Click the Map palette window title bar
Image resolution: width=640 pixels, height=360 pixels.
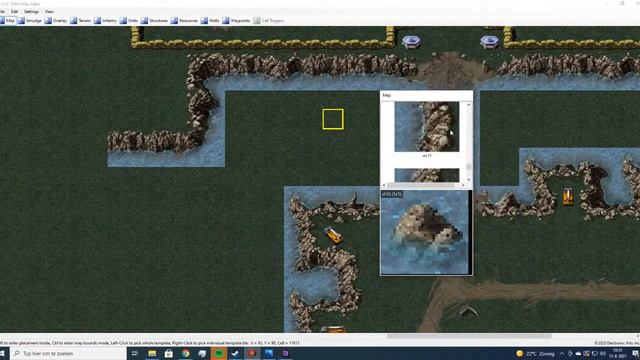point(427,95)
